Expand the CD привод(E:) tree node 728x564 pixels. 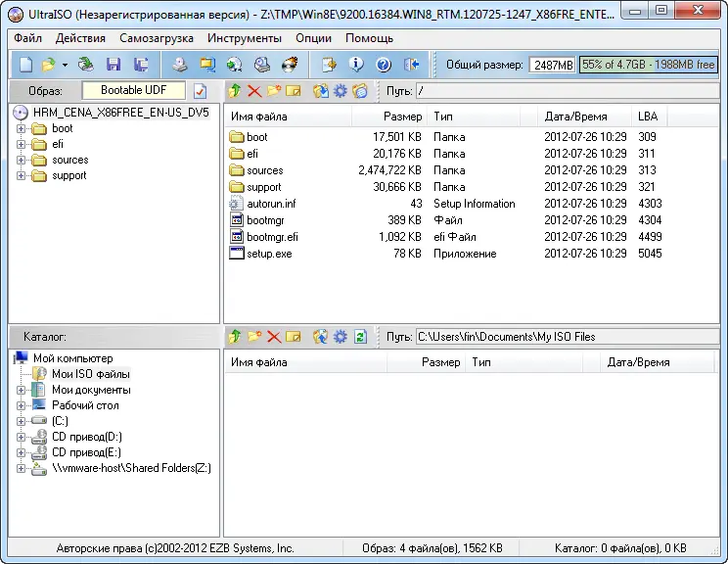(x=21, y=453)
